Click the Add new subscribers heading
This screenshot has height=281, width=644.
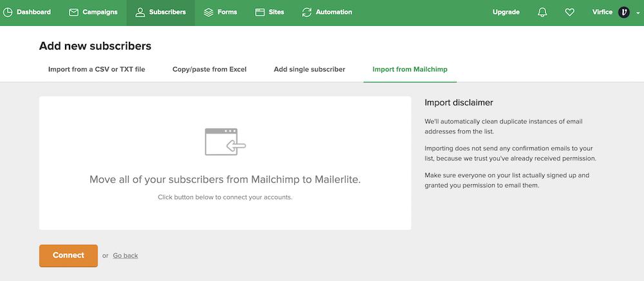pos(95,46)
